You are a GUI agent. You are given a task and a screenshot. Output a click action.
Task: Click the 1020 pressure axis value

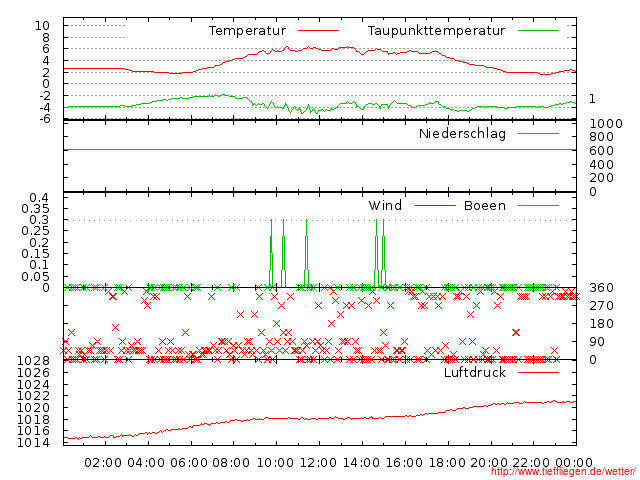(33, 408)
